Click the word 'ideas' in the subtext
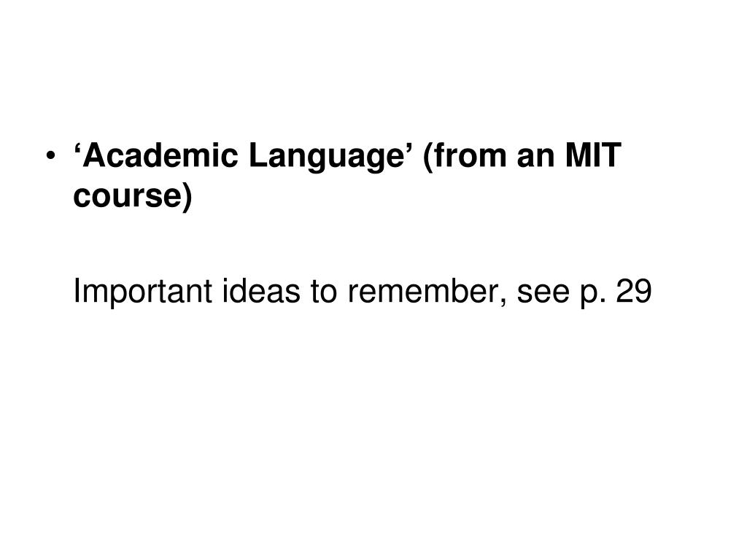The height and width of the screenshot is (560, 747). 261,290
